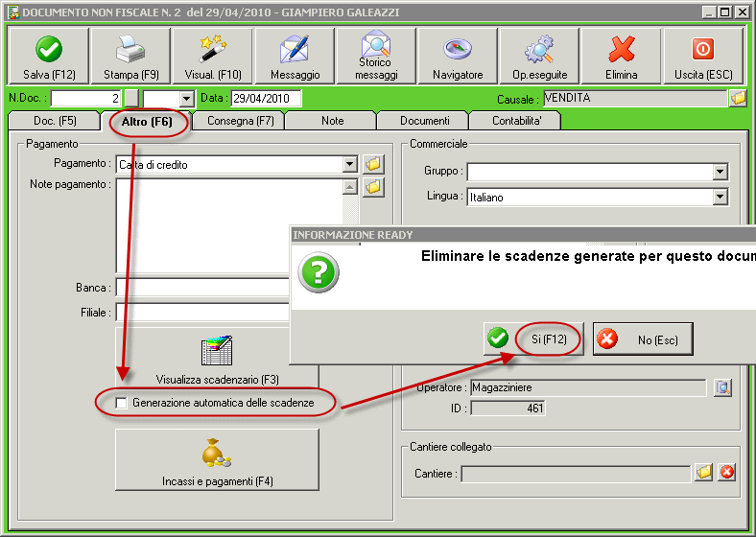
Task: Click the ID field showing 461
Action: 508,409
